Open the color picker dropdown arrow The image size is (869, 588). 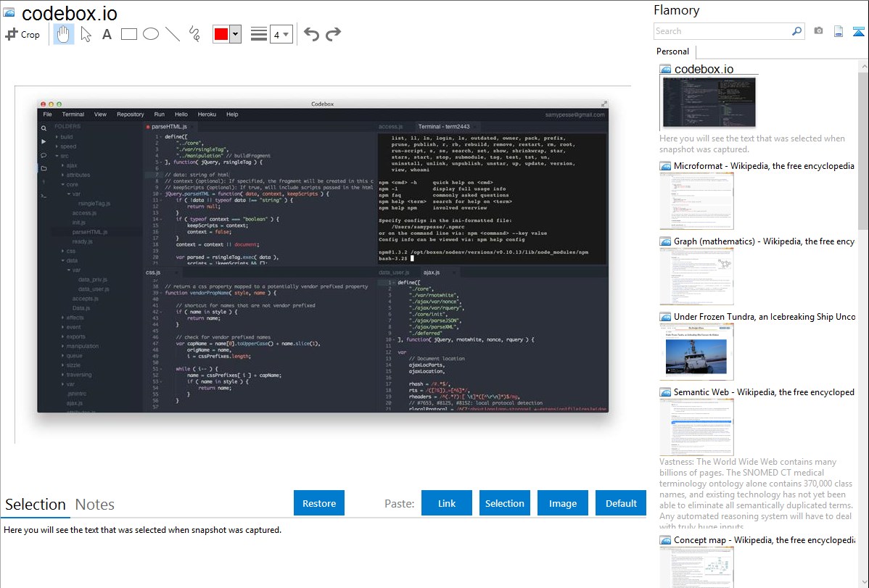pos(236,34)
